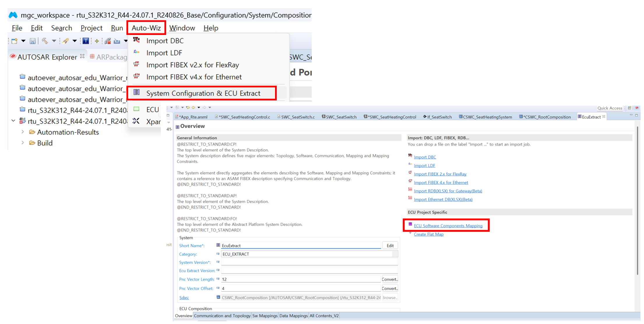Click the pen with red X icon

click(108, 41)
